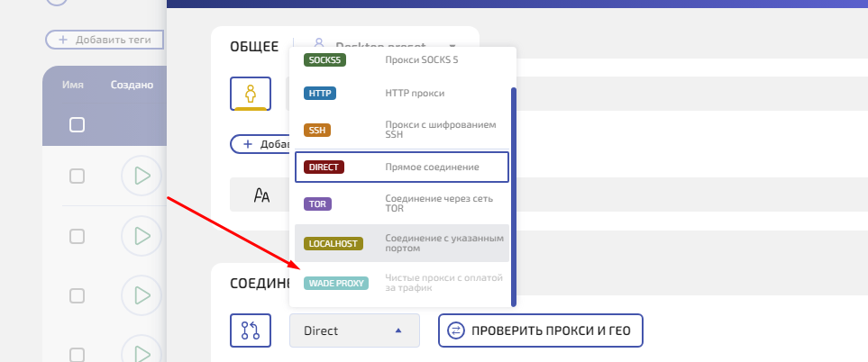Toggle the select-all checkbox in table header

[78, 125]
